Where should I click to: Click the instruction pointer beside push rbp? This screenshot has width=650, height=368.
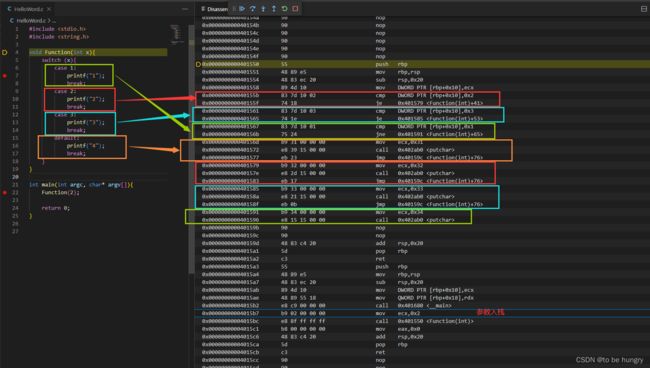tap(198, 64)
